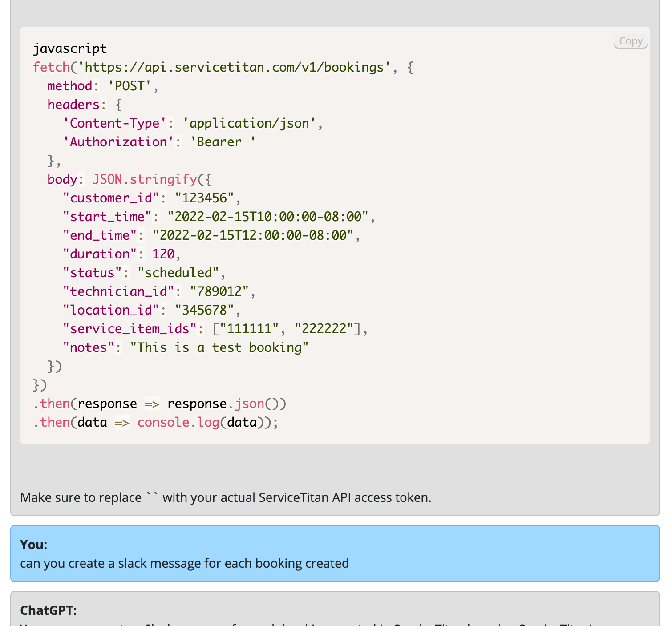Click the Copy button on code block
672x630 pixels.
(x=631, y=41)
